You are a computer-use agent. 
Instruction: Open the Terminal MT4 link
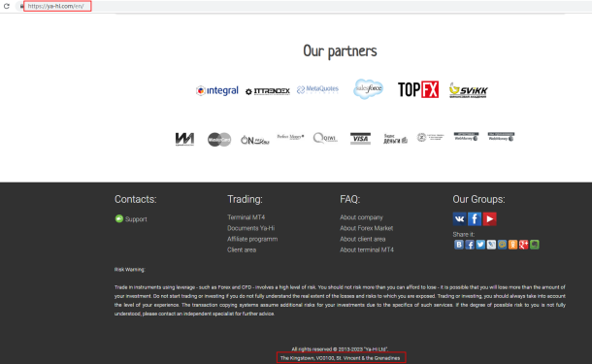coord(246,217)
